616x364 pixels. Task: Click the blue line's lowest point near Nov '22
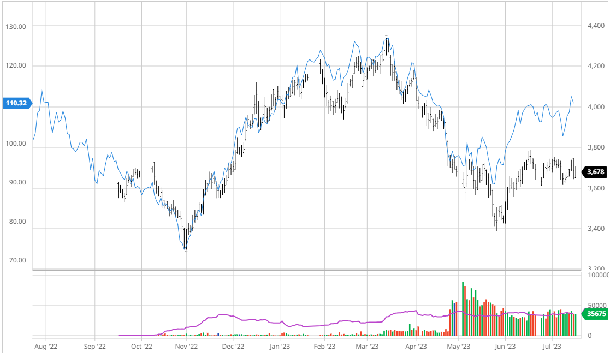tap(186, 250)
